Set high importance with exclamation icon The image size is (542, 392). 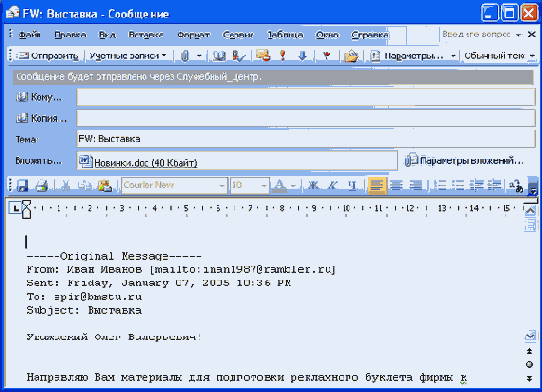point(283,56)
